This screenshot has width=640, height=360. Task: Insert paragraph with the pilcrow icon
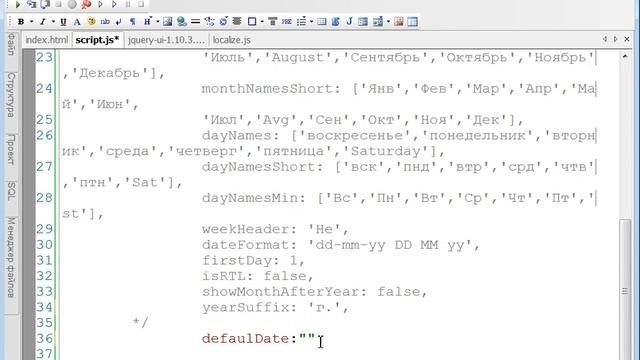pos(133,22)
